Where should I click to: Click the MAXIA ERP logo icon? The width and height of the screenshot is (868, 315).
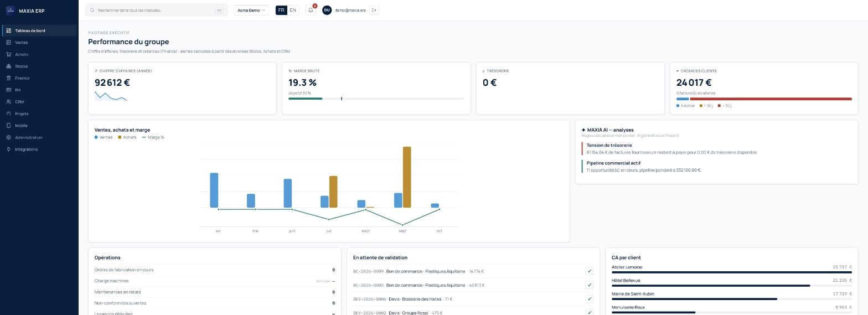10,11
